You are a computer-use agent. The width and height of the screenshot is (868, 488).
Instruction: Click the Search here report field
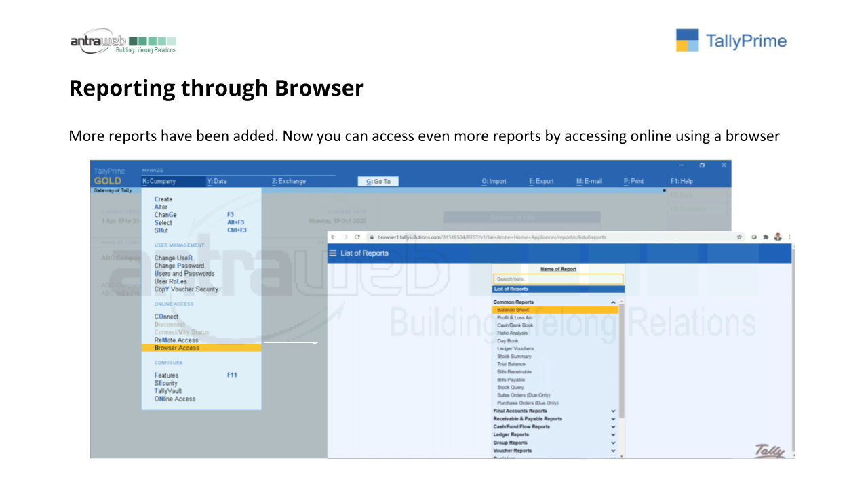(558, 279)
